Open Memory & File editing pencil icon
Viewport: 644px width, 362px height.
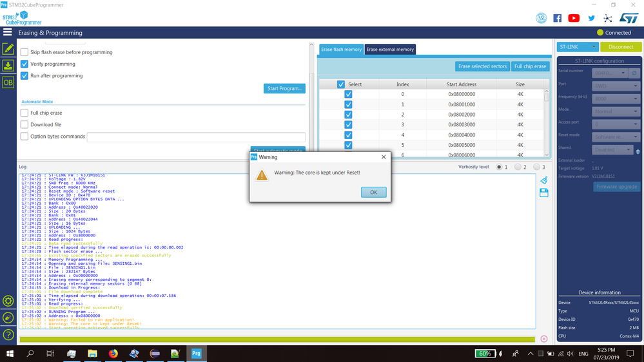(x=8, y=48)
